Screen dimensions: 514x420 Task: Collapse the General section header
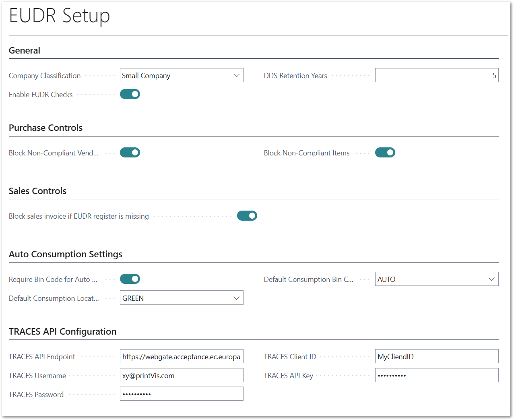[x=25, y=50]
